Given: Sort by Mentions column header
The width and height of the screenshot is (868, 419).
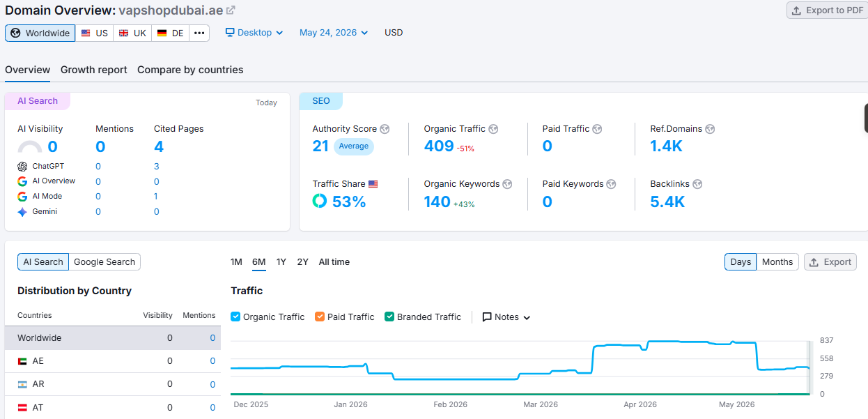Looking at the screenshot, I should pyautogui.click(x=199, y=315).
